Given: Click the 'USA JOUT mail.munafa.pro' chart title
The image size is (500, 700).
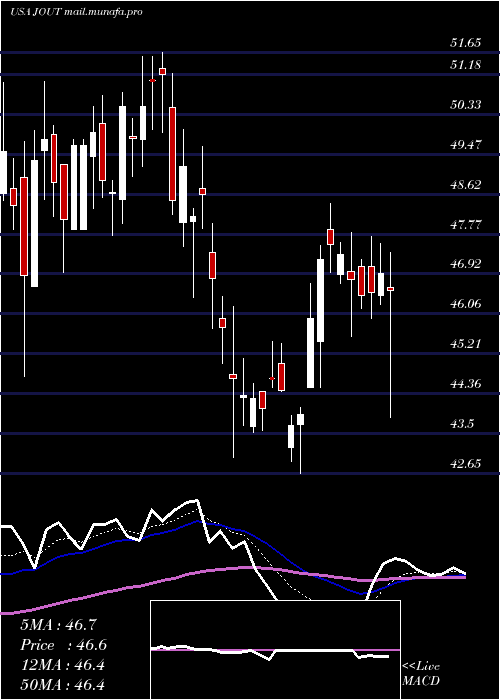Looking at the screenshot, I should click(76, 12).
